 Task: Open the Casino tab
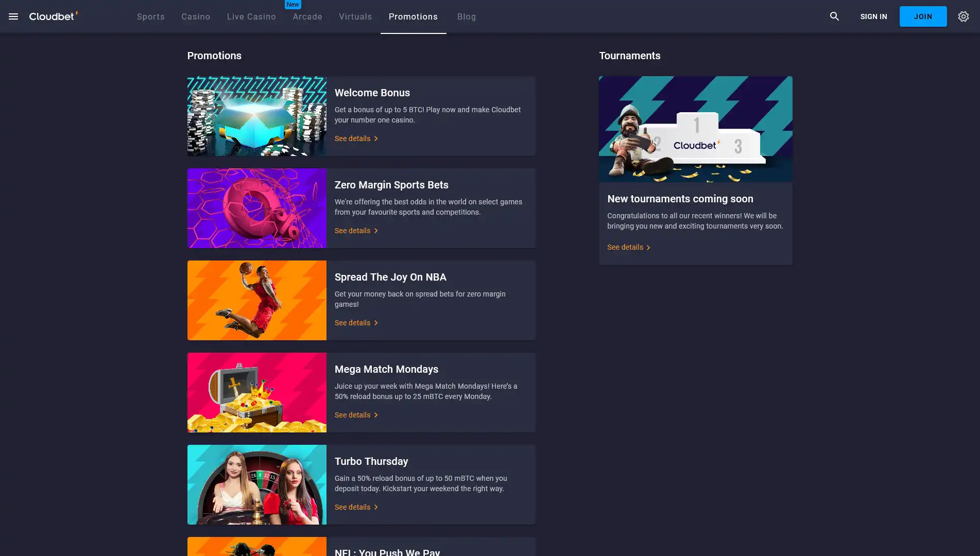[x=196, y=16]
